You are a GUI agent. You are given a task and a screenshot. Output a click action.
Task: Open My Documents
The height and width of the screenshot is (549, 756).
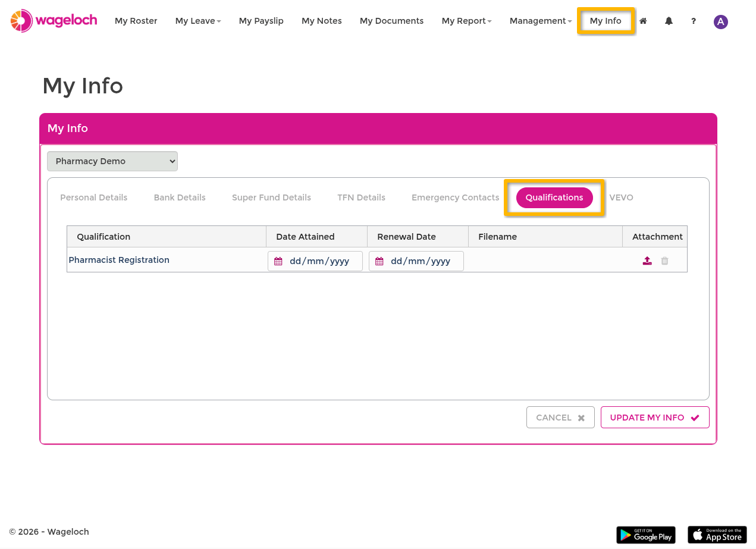point(392,21)
